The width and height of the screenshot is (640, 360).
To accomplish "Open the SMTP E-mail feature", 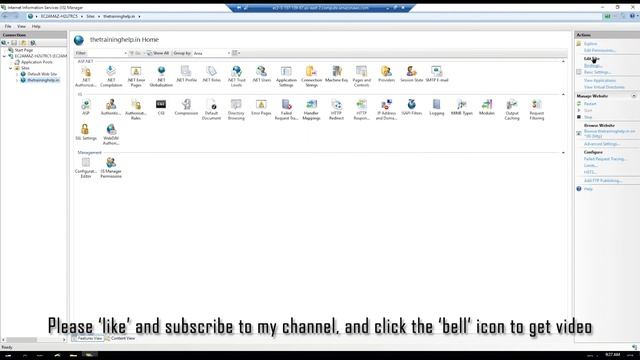I will point(437,74).
